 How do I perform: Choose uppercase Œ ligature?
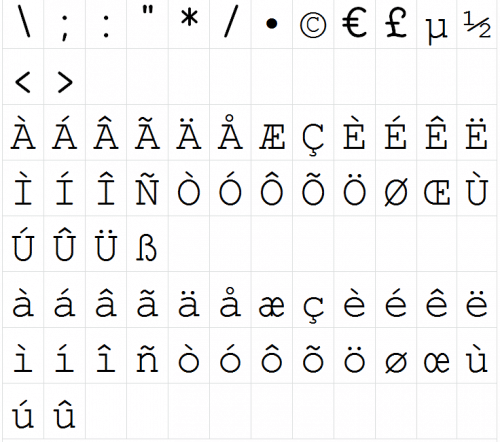point(437,188)
